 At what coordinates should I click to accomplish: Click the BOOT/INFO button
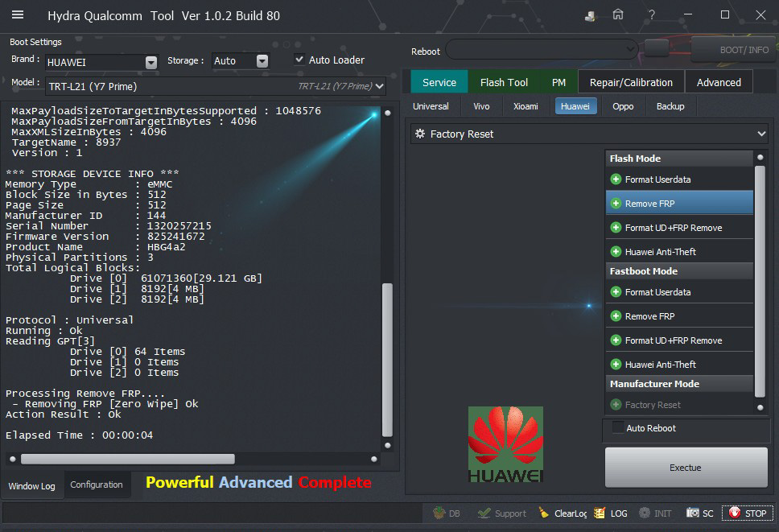tap(735, 50)
